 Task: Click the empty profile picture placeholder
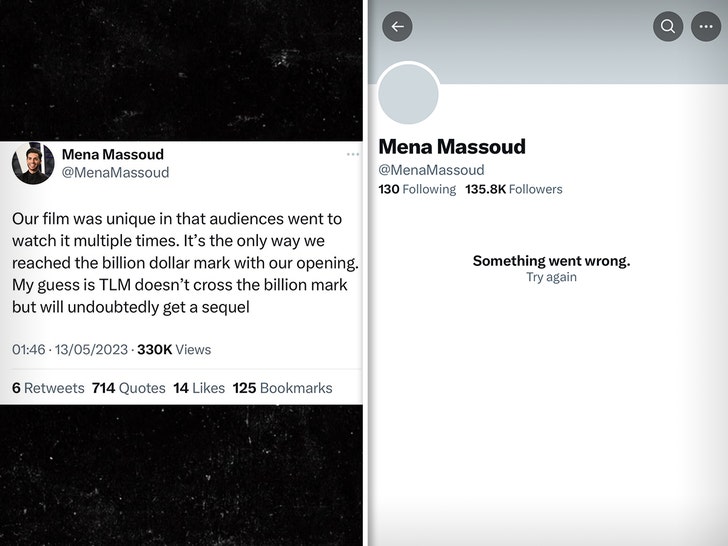point(409,95)
